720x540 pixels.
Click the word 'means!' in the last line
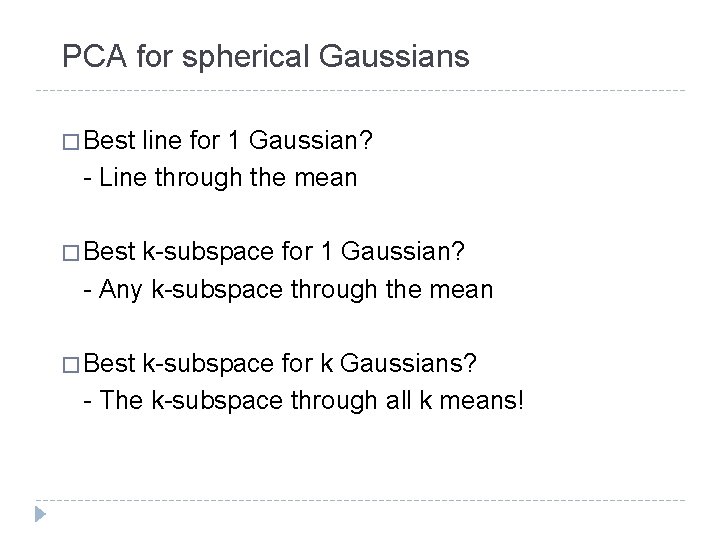(482, 400)
